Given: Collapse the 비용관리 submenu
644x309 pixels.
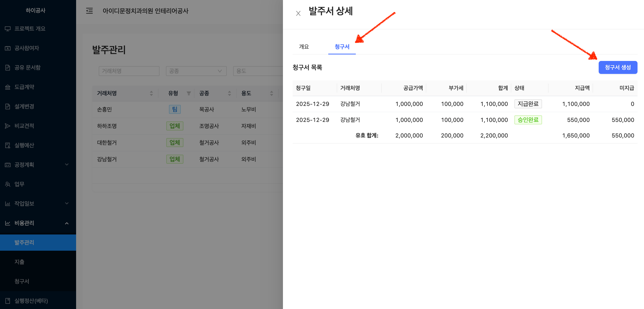Looking at the screenshot, I should coord(67,223).
